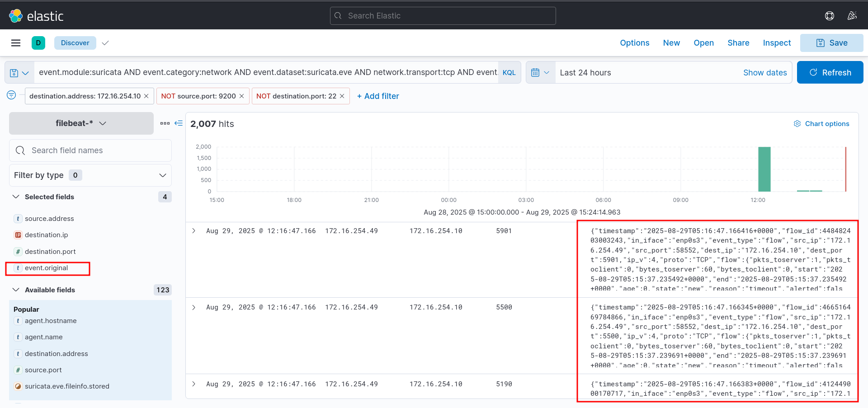
Task: Open the Share menu item
Action: click(x=738, y=43)
